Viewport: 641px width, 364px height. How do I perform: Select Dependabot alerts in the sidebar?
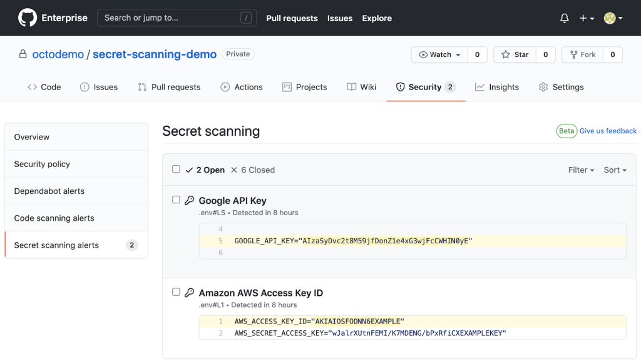pyautogui.click(x=49, y=191)
